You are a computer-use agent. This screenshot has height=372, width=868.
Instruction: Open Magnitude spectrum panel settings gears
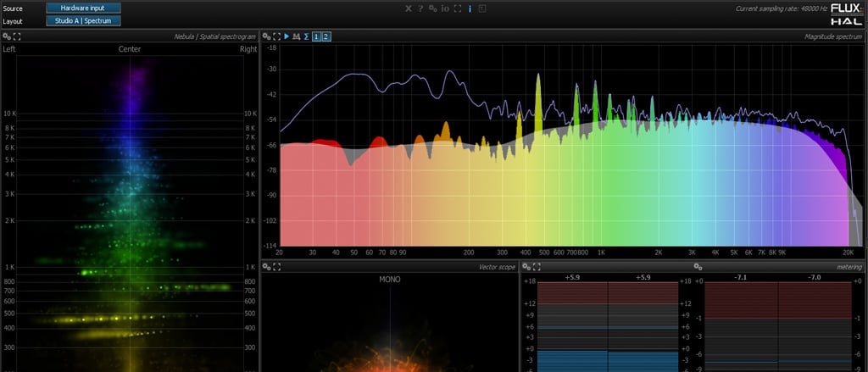pos(266,36)
